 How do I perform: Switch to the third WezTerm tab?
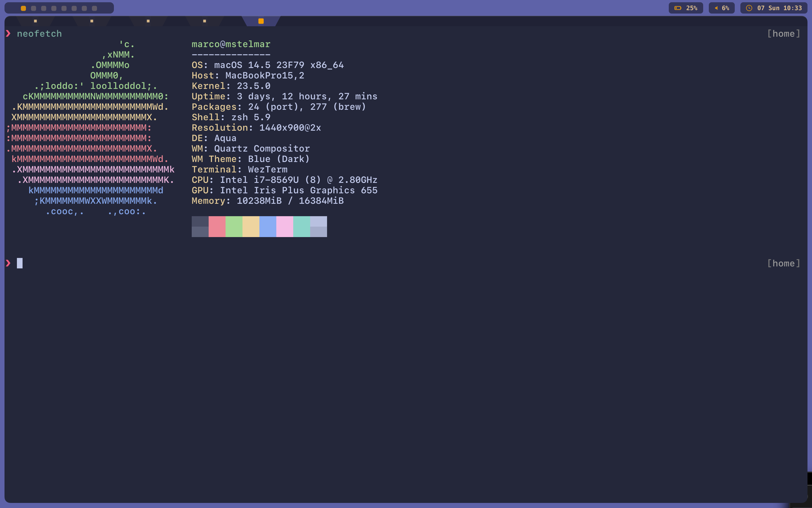tap(148, 21)
